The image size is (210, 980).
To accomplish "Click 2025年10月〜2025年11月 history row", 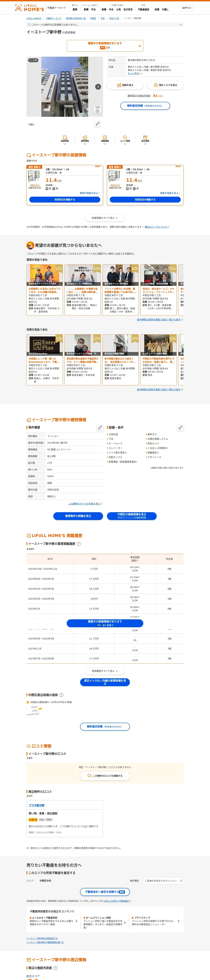I will tap(105, 569).
